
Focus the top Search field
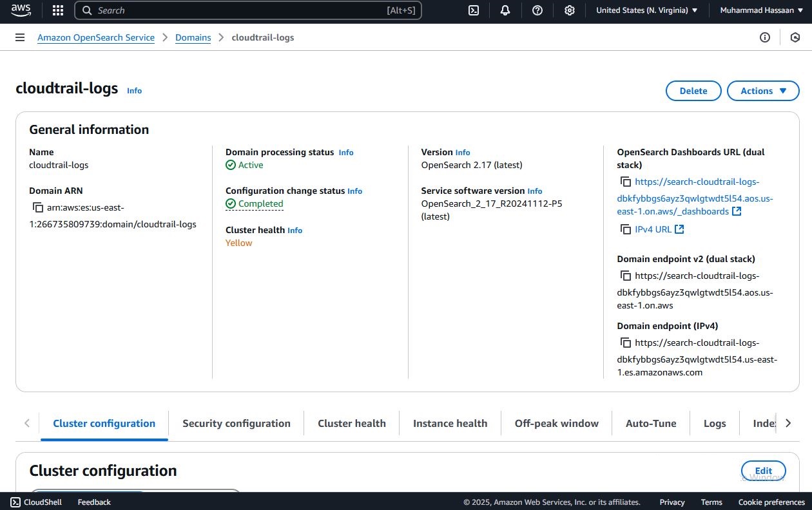tap(248, 10)
